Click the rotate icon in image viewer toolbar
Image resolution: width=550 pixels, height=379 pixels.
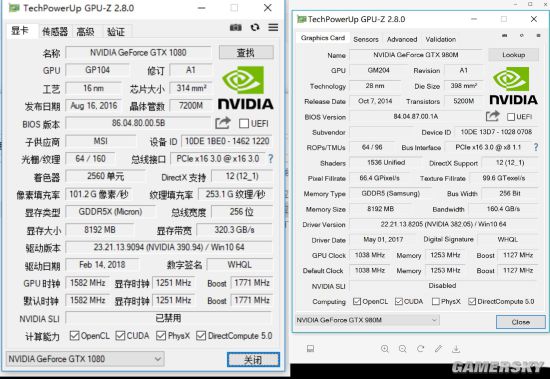pos(421,348)
